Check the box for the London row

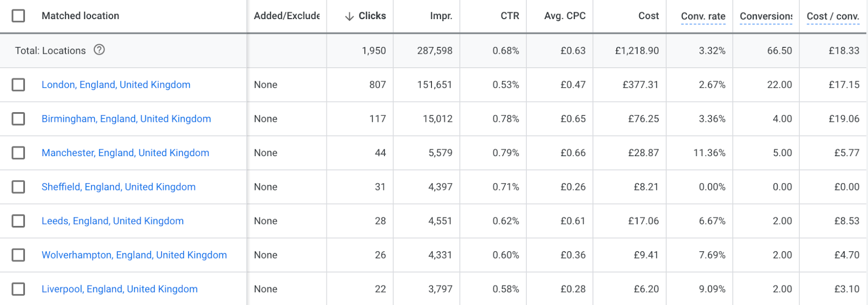[x=18, y=85]
